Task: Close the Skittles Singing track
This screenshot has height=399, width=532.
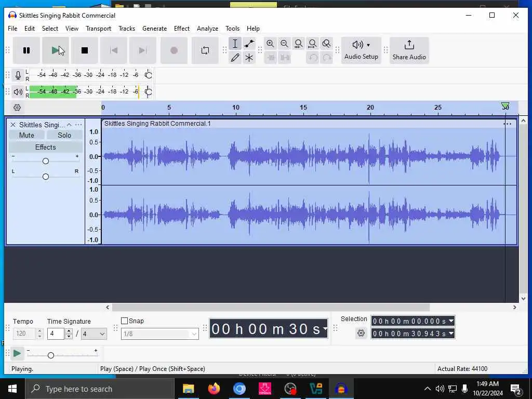Action: tap(13, 125)
